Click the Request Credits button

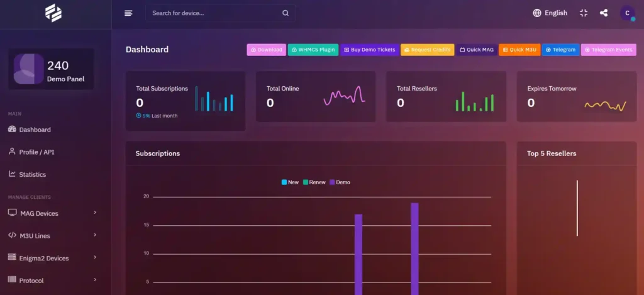427,50
